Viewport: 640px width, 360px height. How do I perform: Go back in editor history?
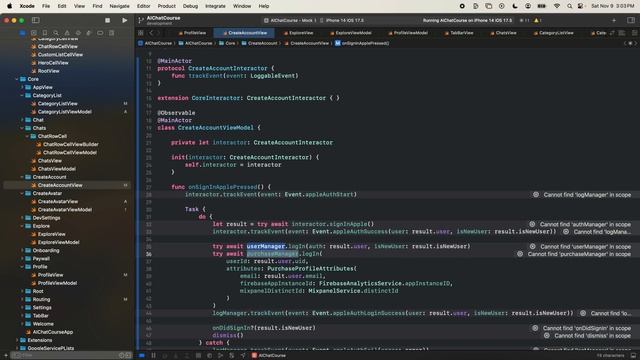click(x=151, y=33)
